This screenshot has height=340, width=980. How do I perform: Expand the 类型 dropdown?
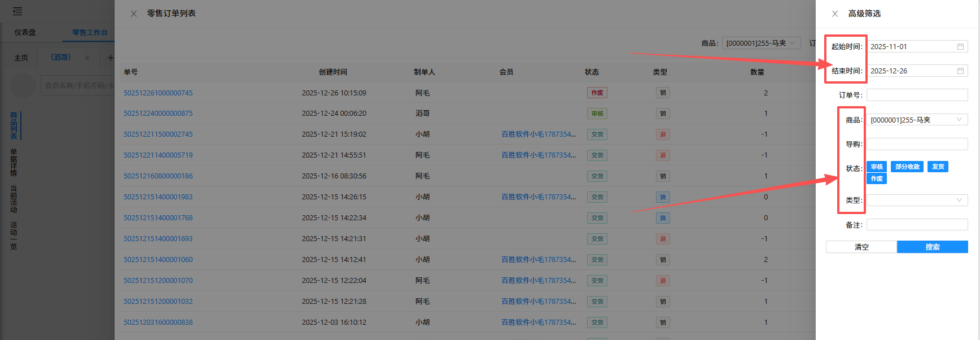coord(917,200)
